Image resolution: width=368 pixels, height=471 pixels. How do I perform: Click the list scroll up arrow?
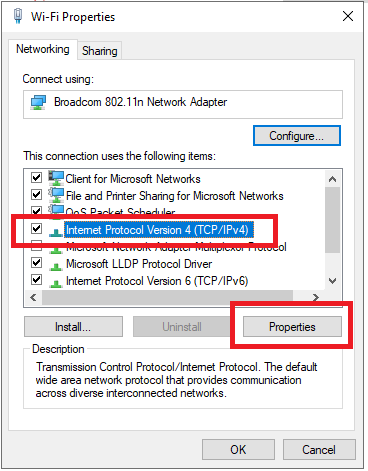(x=332, y=179)
